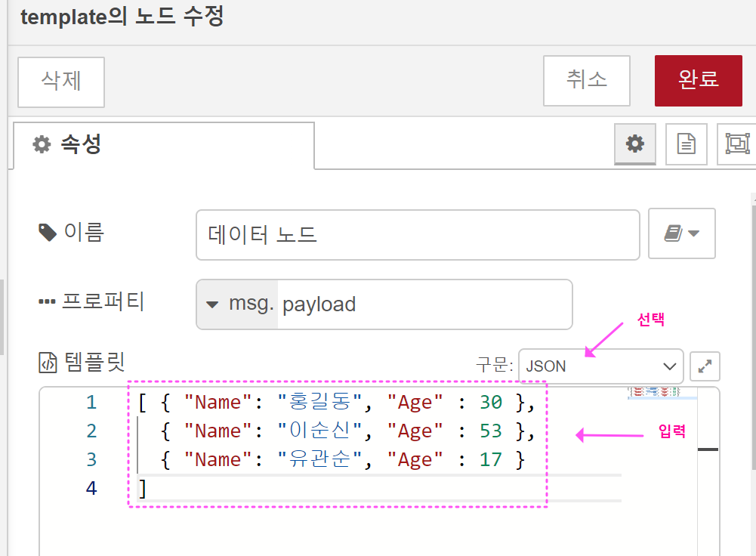756x556 pixels.
Task: Click the 삭제 delete button
Action: point(61,82)
